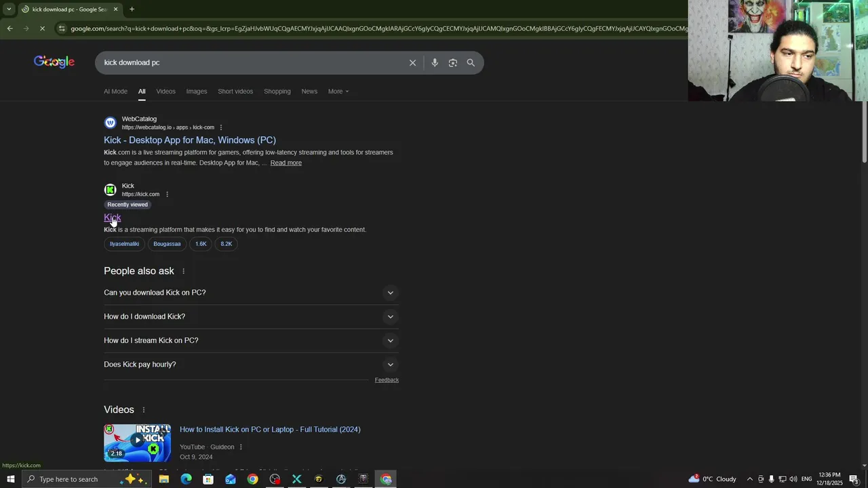Open the Ilyaselmaliki sitelink chip

(125, 244)
